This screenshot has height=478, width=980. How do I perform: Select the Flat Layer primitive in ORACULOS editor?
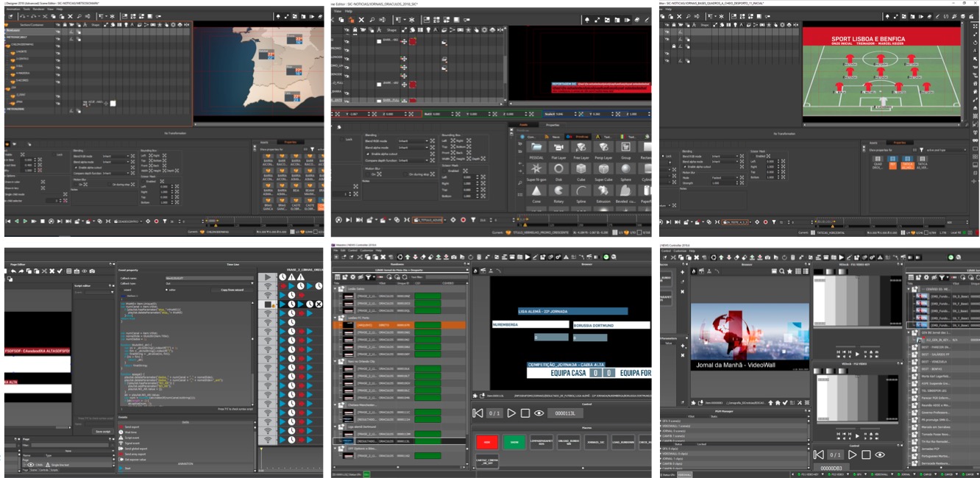(558, 147)
